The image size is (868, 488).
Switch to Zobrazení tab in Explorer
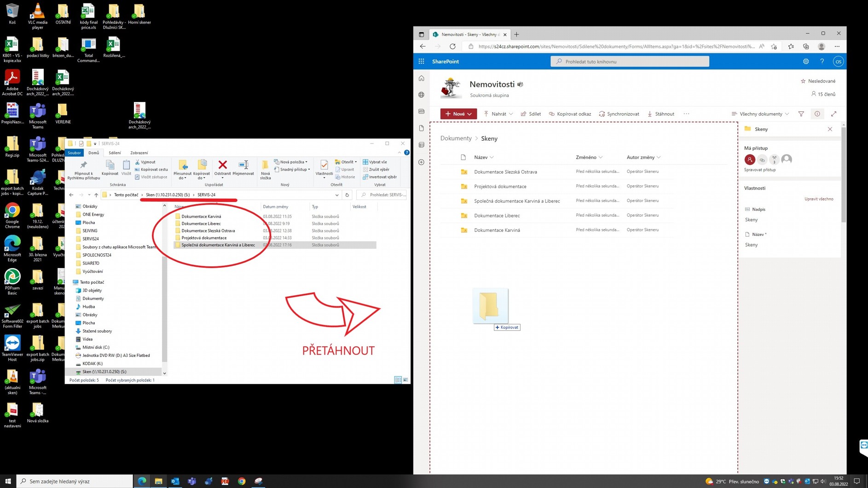(139, 153)
